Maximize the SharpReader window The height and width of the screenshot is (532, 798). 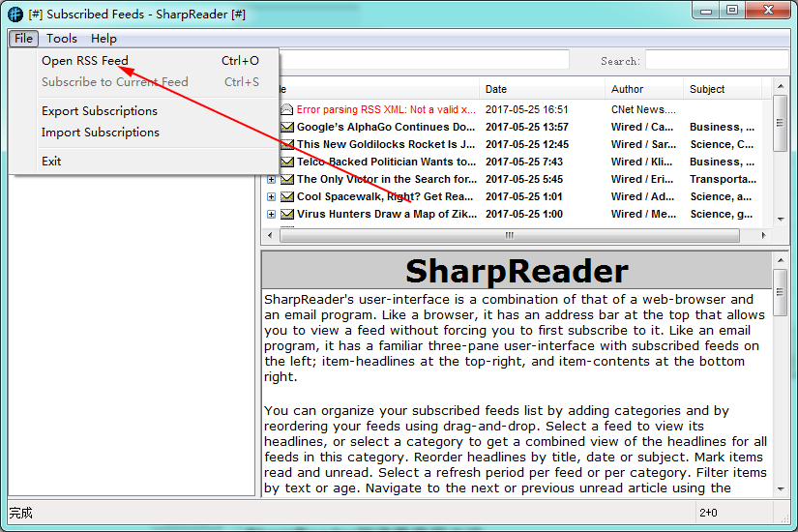[732, 11]
